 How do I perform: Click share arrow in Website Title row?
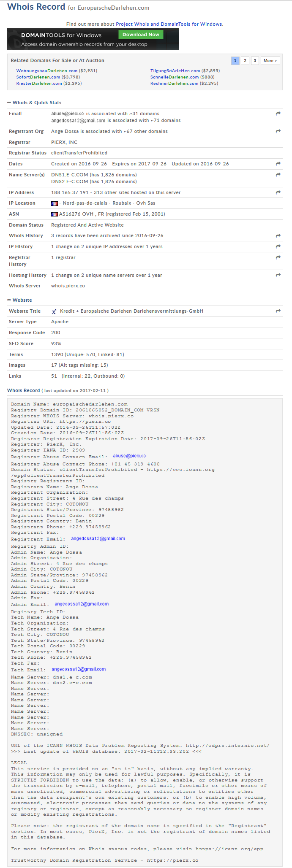tap(278, 311)
